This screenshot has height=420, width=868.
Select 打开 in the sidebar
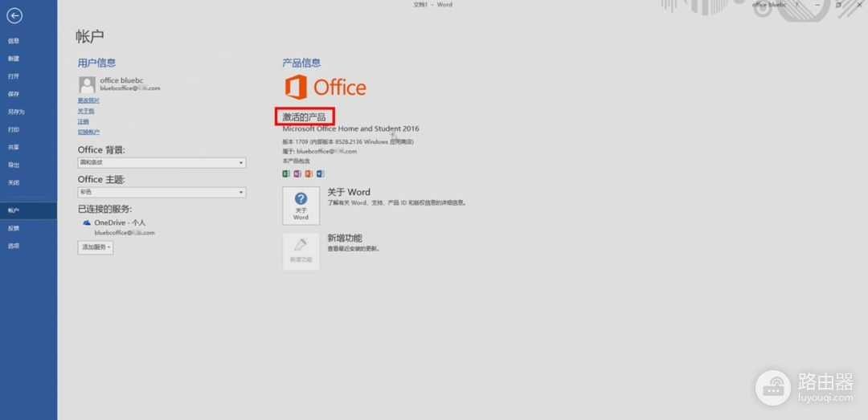click(14, 76)
